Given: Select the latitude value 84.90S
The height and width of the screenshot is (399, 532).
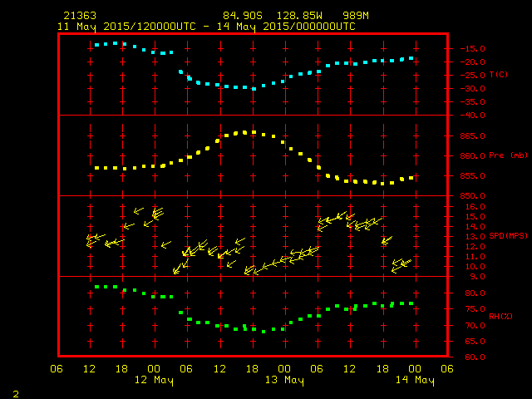Looking at the screenshot, I should click(x=243, y=16).
